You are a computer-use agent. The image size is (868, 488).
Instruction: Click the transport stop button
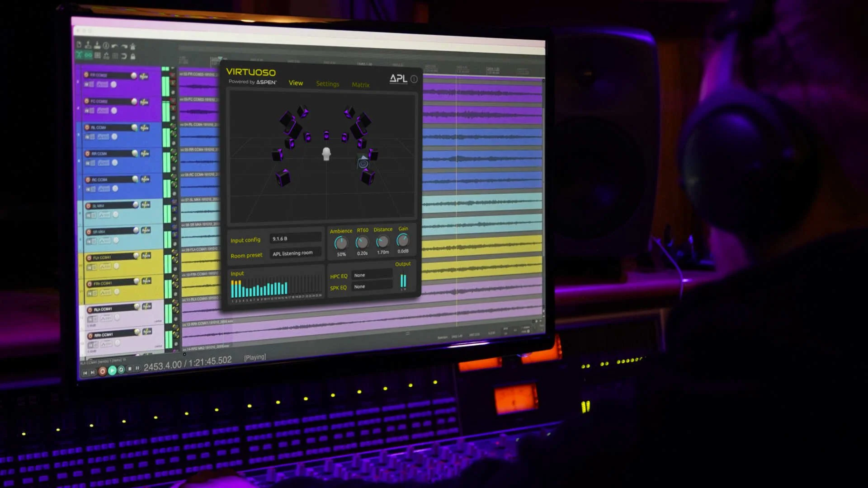tap(130, 369)
